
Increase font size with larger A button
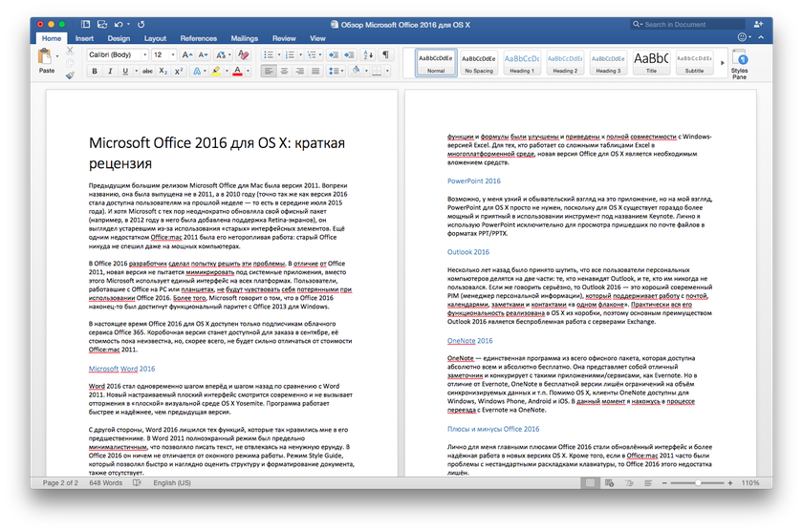point(187,54)
